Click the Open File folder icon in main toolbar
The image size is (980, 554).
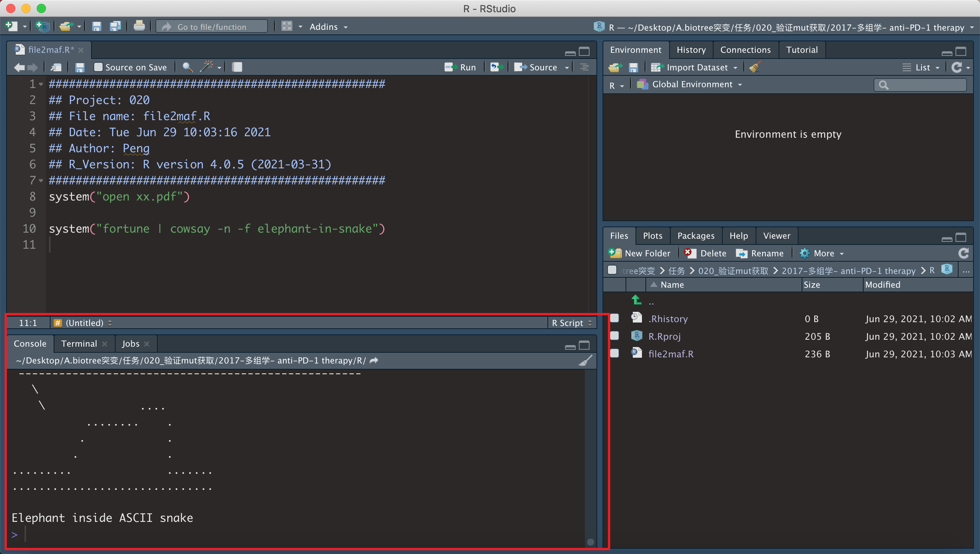tap(66, 26)
